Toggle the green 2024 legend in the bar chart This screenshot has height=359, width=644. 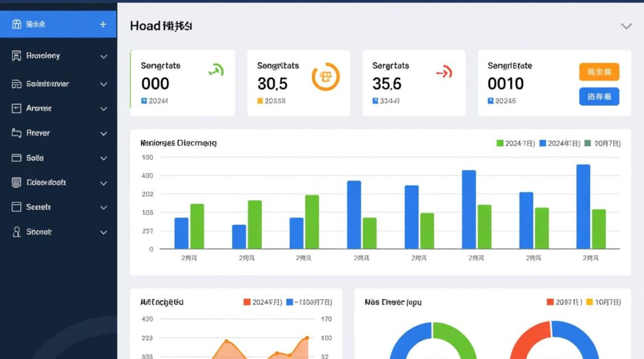click(x=515, y=143)
